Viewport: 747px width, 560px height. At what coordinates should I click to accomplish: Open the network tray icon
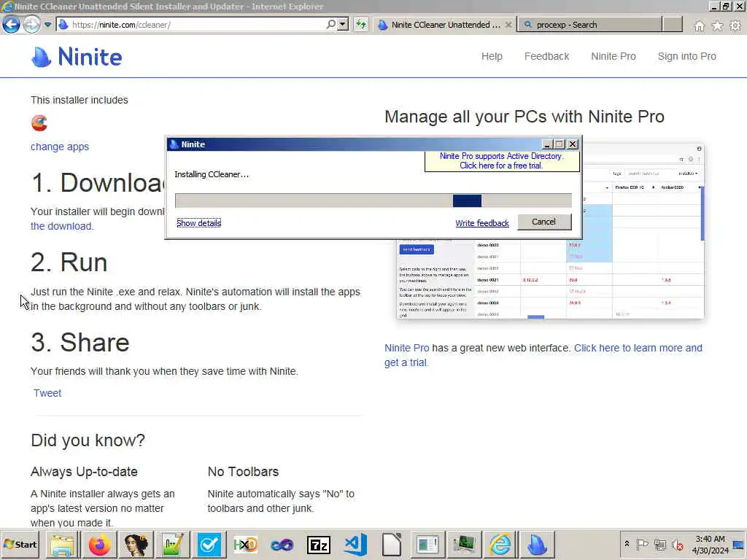coord(659,544)
